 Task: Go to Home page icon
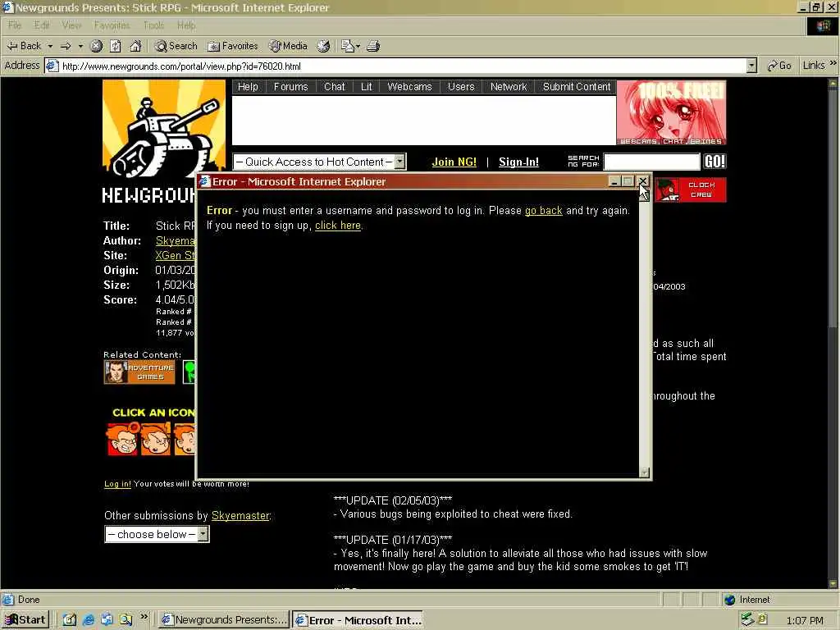pos(135,46)
